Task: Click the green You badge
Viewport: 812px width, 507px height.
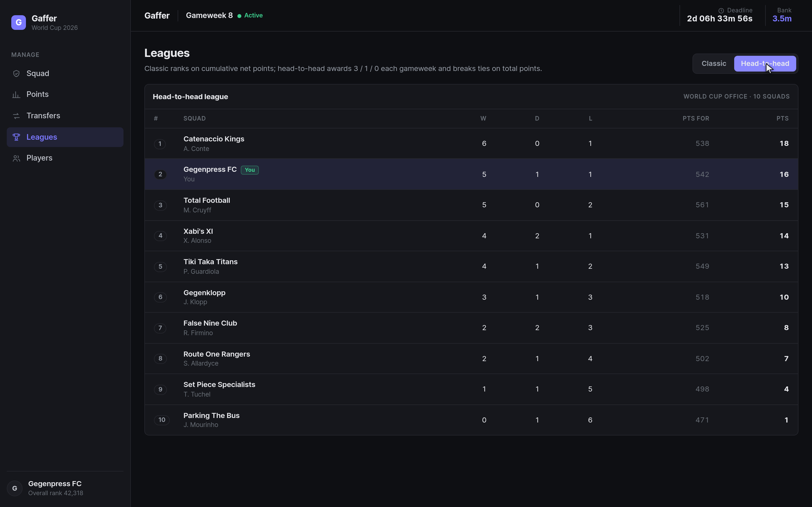Action: pyautogui.click(x=250, y=170)
